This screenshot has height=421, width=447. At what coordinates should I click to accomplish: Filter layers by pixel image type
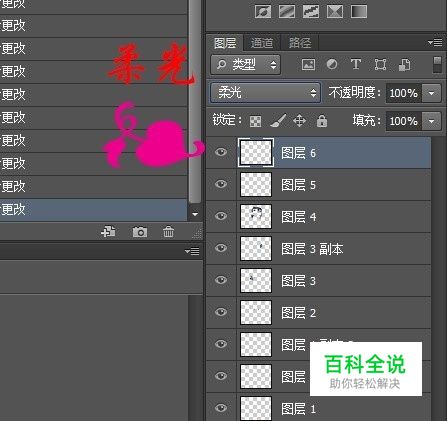[308, 64]
